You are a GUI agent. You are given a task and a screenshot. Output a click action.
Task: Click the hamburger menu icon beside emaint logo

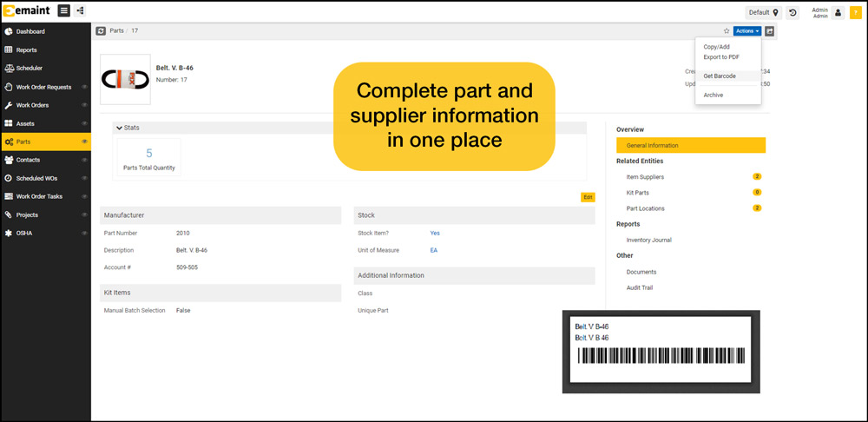click(x=64, y=10)
